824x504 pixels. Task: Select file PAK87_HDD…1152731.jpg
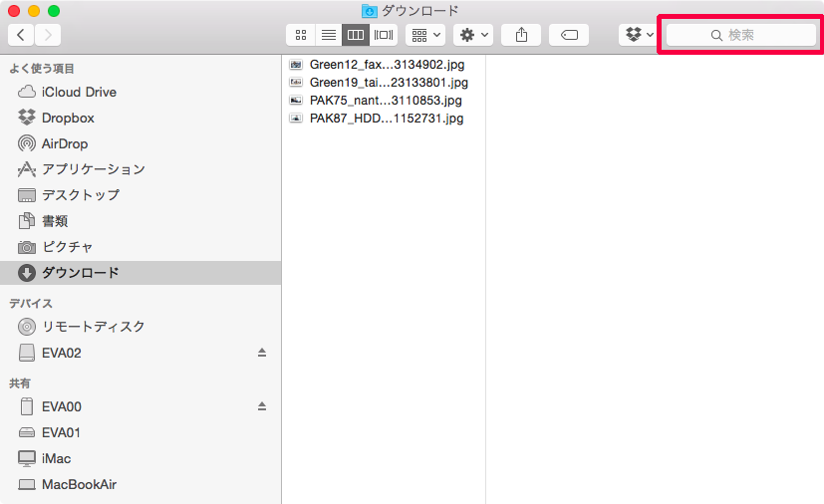(x=383, y=119)
